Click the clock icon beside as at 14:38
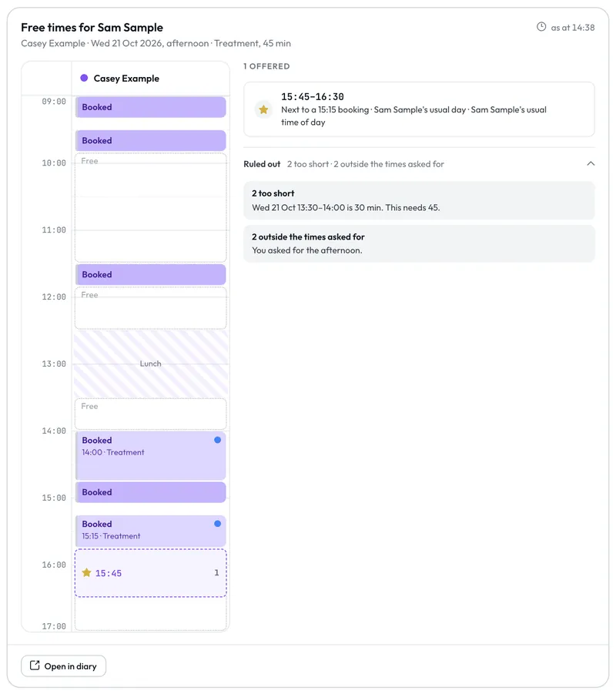Image resolution: width=616 pixels, height=694 pixels. pyautogui.click(x=541, y=26)
